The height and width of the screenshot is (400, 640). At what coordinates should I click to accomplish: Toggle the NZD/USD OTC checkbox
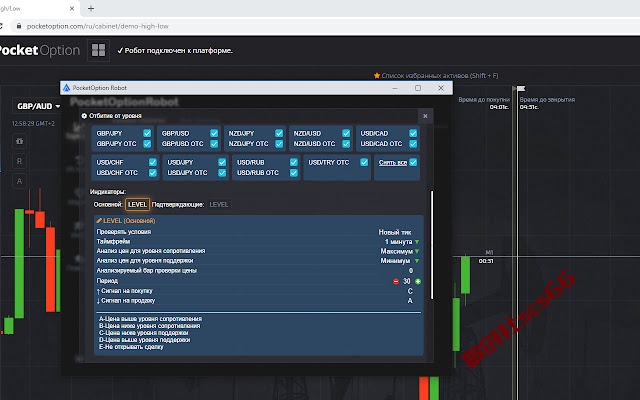346,144
